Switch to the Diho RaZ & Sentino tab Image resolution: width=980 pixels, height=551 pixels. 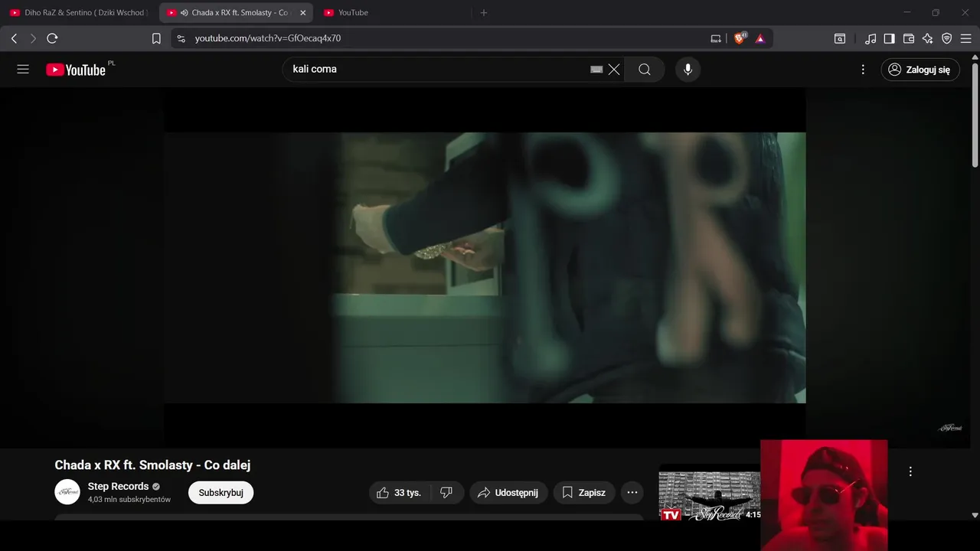coord(79,12)
